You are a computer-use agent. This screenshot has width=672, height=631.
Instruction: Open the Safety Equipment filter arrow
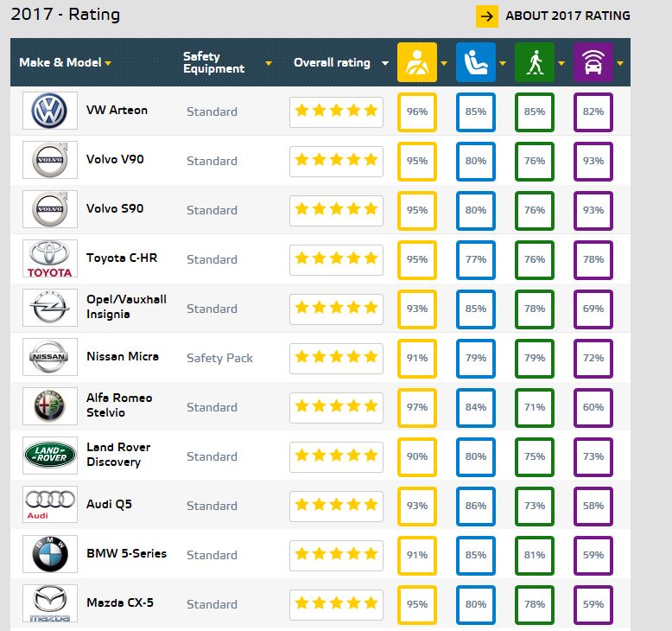coord(269,63)
